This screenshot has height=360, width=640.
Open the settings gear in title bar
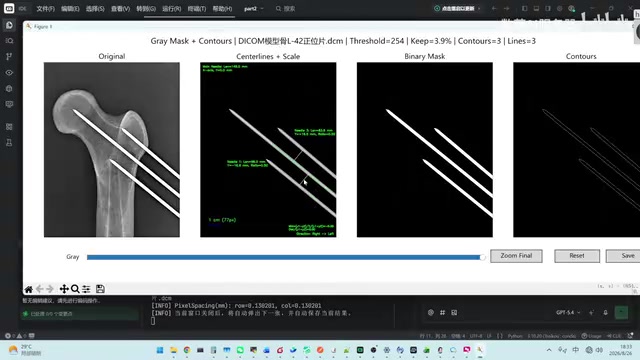560,9
